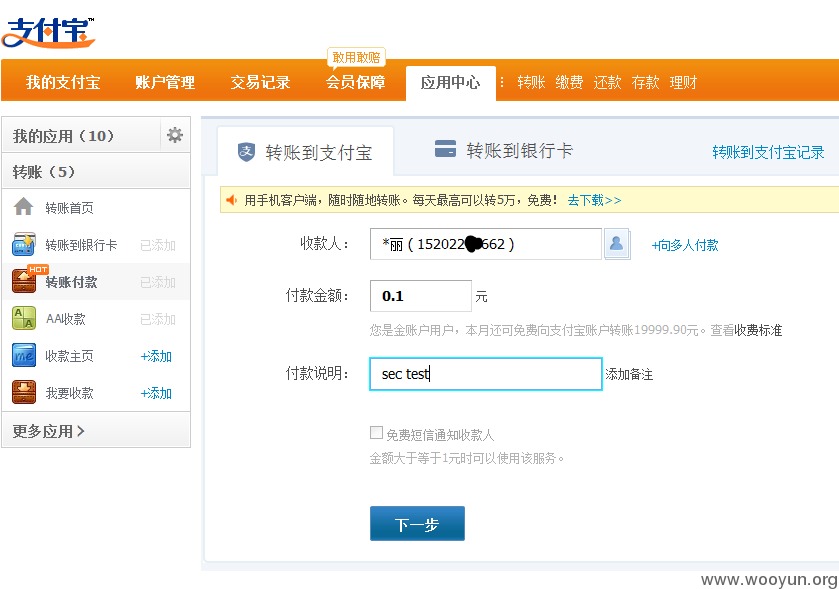Click 缴费 shortcut in top navigation
839x589 pixels.
[569, 82]
